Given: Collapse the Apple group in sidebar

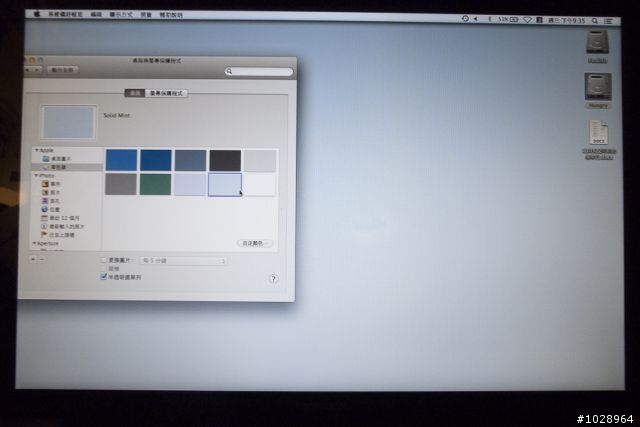Looking at the screenshot, I should click(37, 150).
